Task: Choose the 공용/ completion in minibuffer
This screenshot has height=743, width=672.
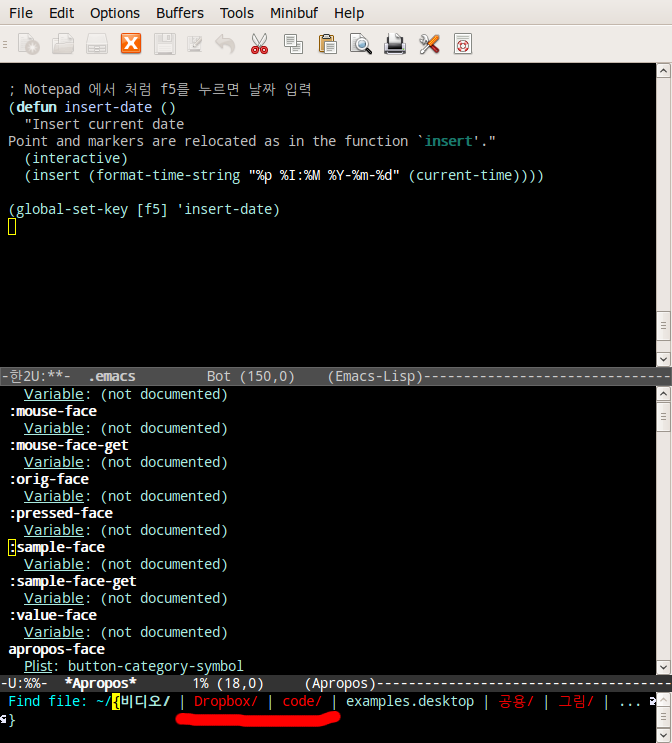Action: pyautogui.click(x=516, y=701)
